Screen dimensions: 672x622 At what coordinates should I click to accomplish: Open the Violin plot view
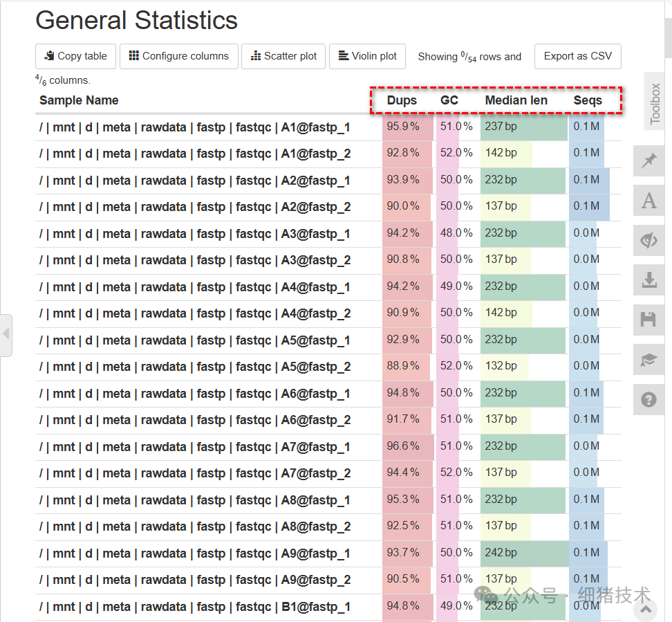click(x=368, y=57)
